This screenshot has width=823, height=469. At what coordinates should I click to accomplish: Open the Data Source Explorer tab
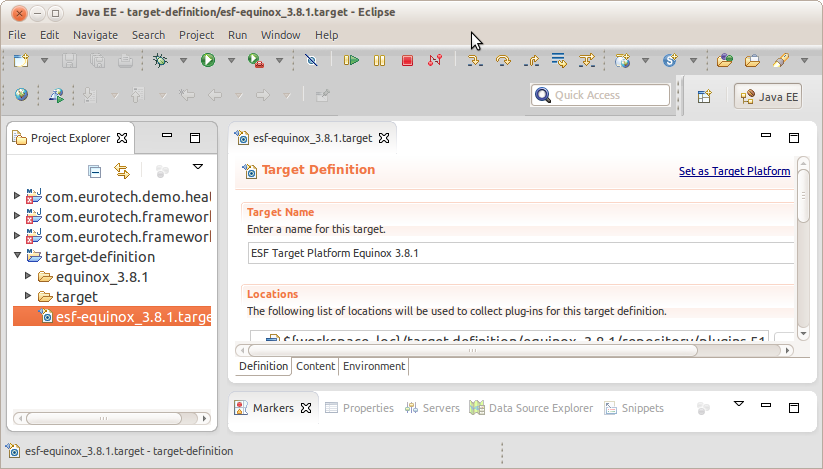[531, 408]
